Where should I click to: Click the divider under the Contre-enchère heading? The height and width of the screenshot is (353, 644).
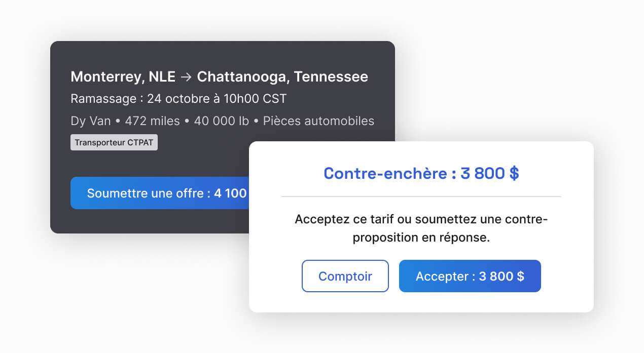pos(421,197)
